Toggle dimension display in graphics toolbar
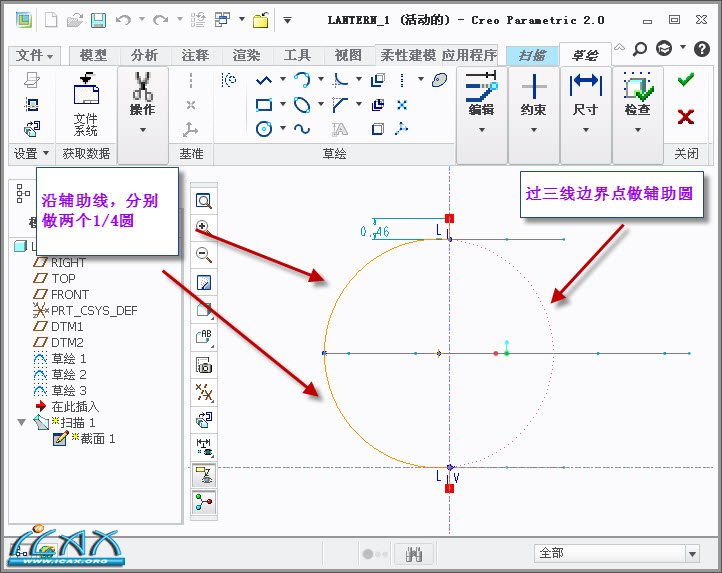 pyautogui.click(x=203, y=447)
